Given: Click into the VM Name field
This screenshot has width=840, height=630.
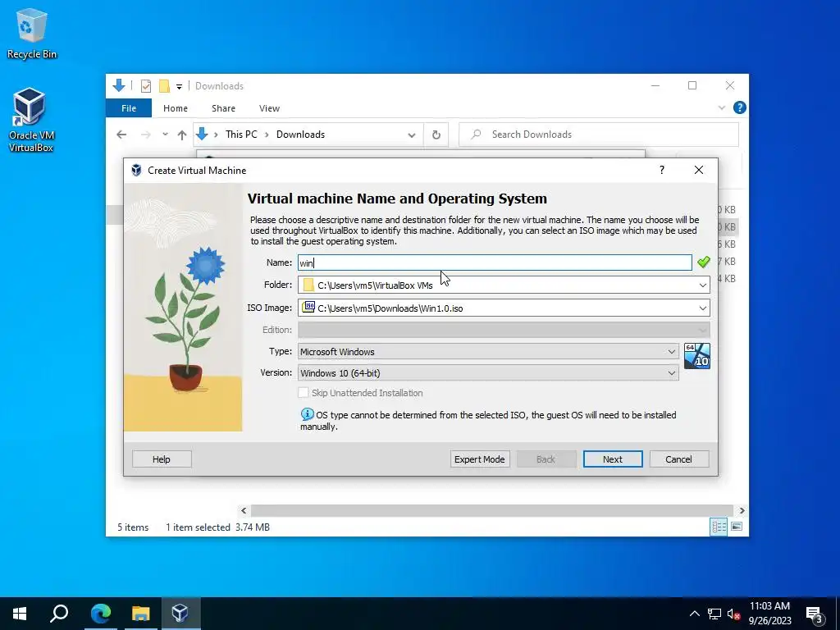Looking at the screenshot, I should coord(495,262).
